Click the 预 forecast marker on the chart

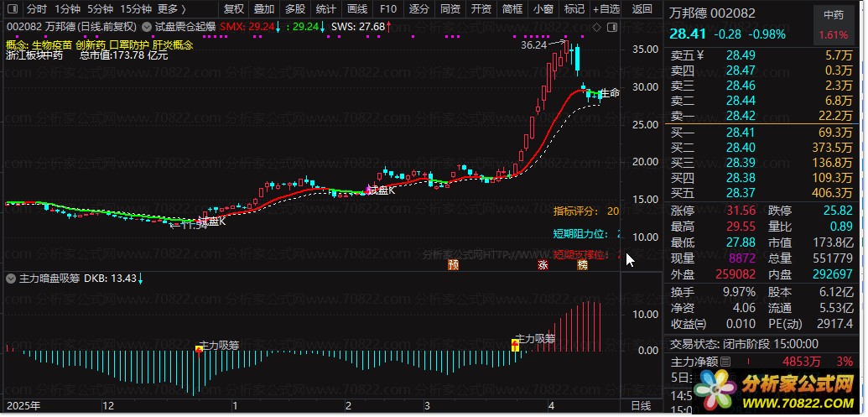coord(454,264)
